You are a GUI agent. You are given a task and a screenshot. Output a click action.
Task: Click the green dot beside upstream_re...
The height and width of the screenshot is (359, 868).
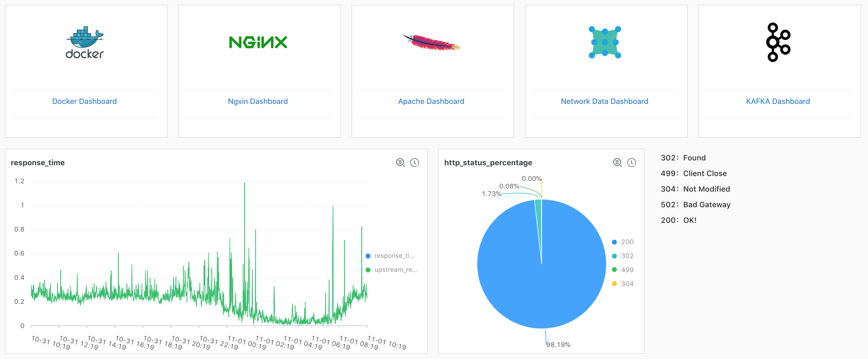368,270
